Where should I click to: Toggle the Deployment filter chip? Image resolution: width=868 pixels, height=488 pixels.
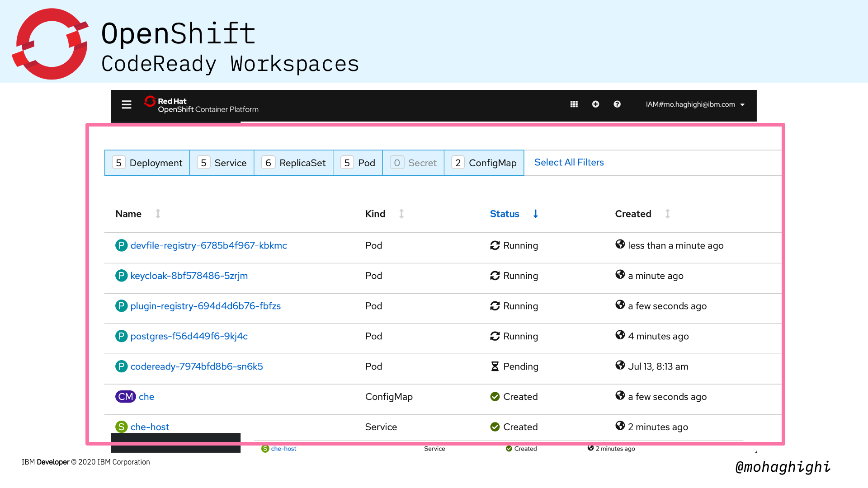pyautogui.click(x=147, y=163)
